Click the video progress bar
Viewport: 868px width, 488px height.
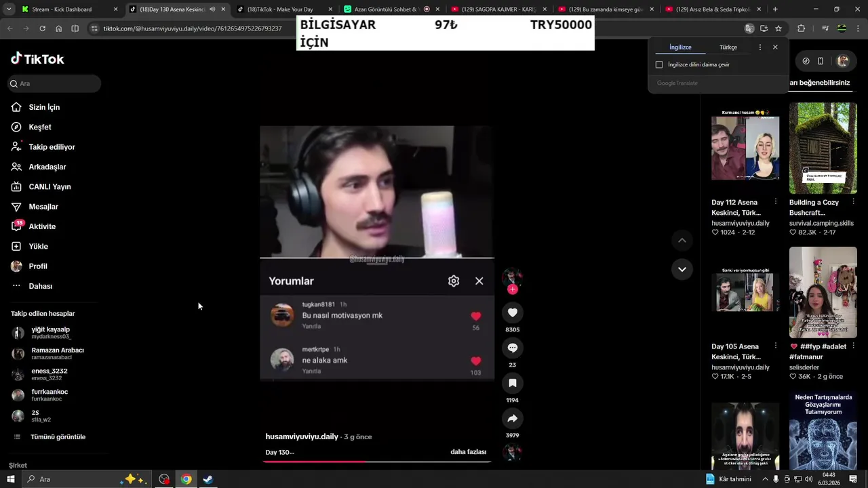(x=377, y=462)
